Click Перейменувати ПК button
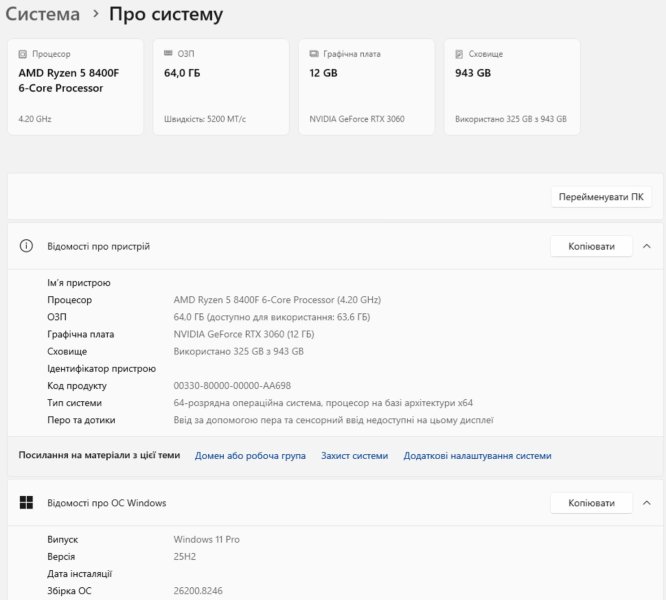 pyautogui.click(x=601, y=197)
